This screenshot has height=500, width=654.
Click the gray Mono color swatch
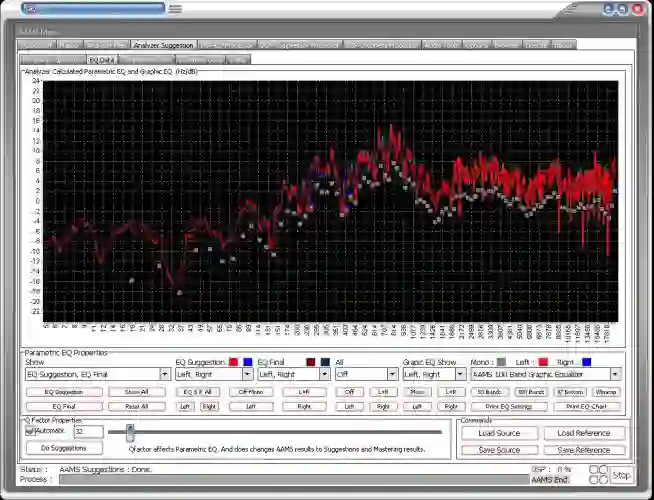[x=501, y=362]
